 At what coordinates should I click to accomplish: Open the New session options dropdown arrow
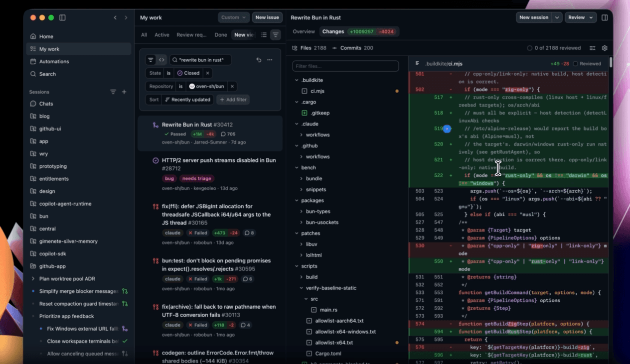pos(557,17)
